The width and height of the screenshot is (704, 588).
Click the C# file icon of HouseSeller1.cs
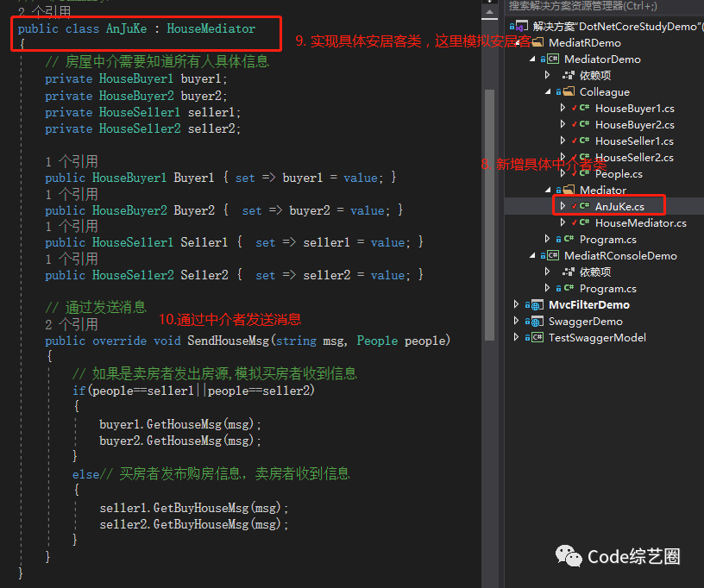coord(584,141)
